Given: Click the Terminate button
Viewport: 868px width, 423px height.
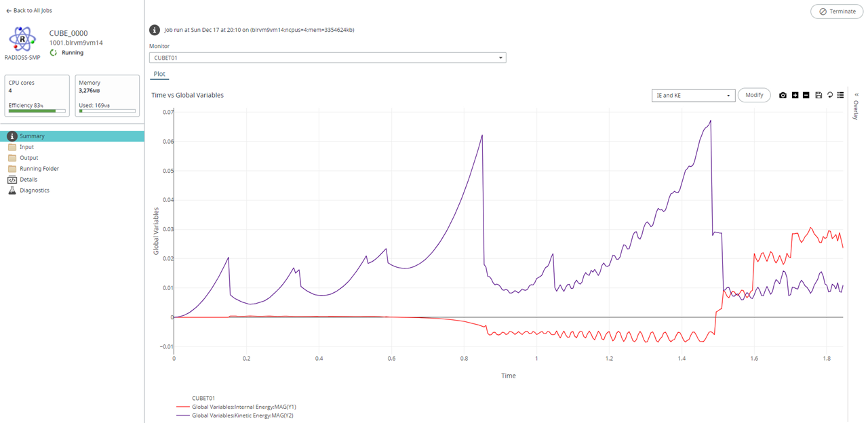Looking at the screenshot, I should (x=837, y=12).
